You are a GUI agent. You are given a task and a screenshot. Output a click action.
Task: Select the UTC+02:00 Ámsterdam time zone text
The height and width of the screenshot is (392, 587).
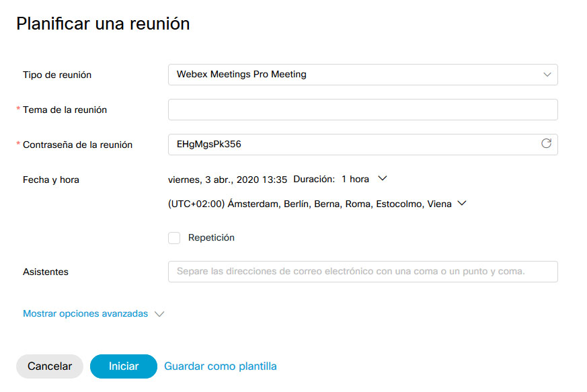(x=309, y=204)
